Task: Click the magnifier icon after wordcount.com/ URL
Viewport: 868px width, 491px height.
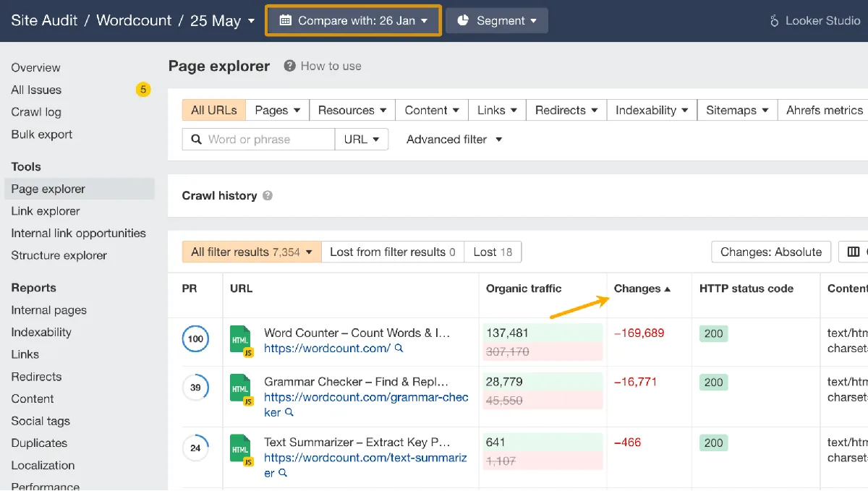Action: point(399,349)
